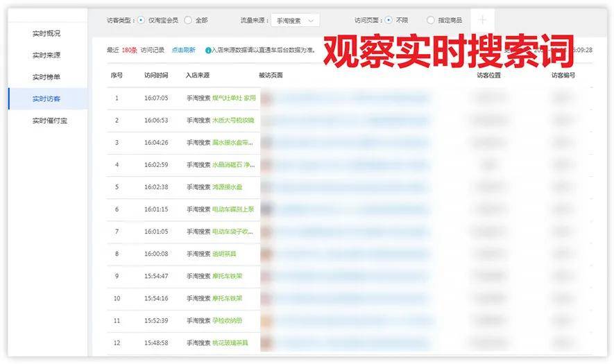Screen dimensions: 614x364
Task: Click the search term in the 16:04:26 row
Action: click(232, 143)
